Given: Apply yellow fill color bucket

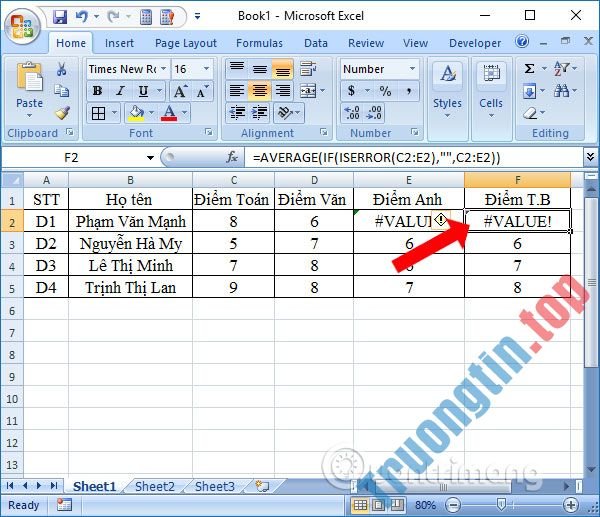Looking at the screenshot, I should (137, 113).
